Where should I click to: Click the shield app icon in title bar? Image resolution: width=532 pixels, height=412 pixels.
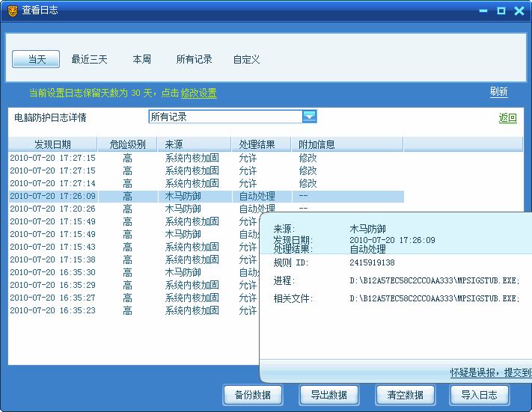click(x=12, y=10)
